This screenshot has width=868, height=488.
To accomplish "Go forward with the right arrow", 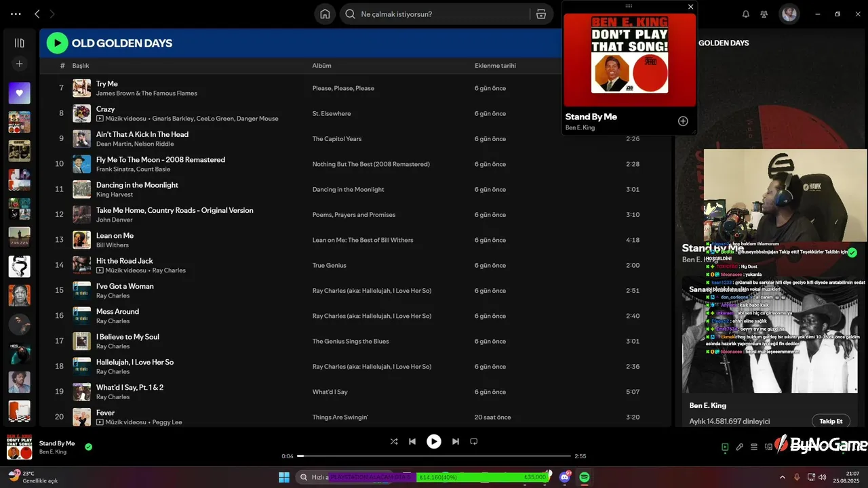I will (52, 14).
